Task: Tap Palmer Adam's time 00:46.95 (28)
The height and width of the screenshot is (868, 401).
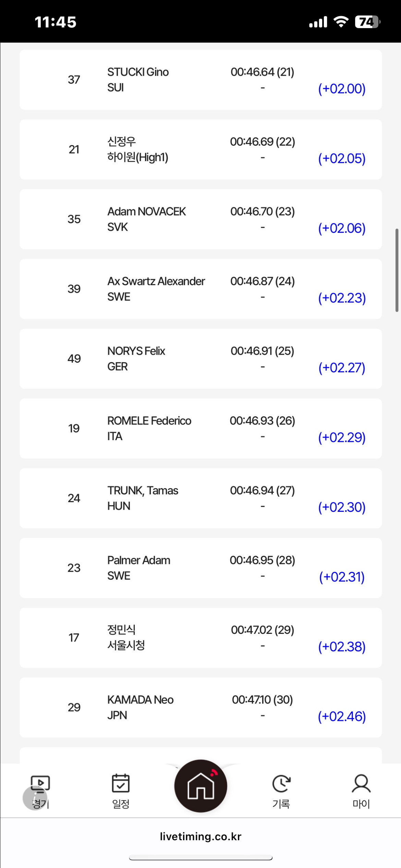Action: point(263,560)
